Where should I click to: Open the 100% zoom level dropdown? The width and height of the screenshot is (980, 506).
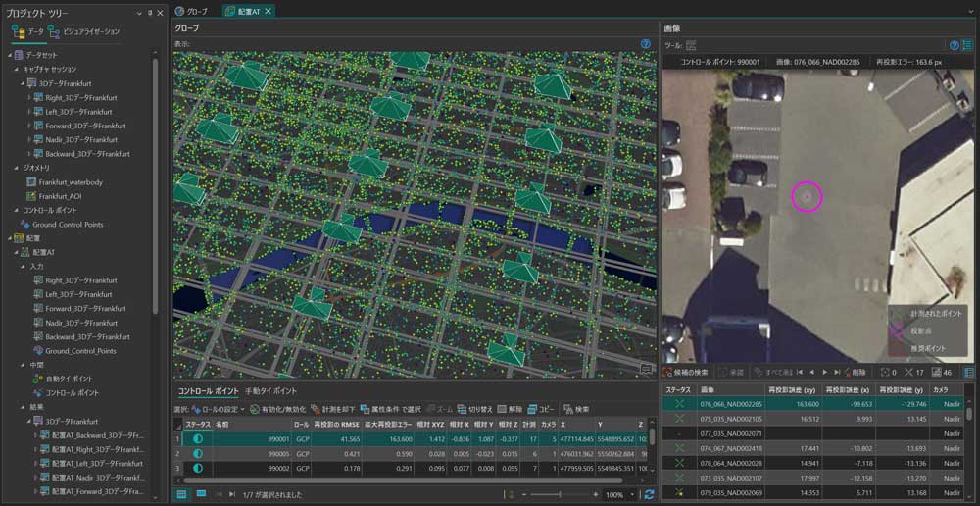(634, 495)
